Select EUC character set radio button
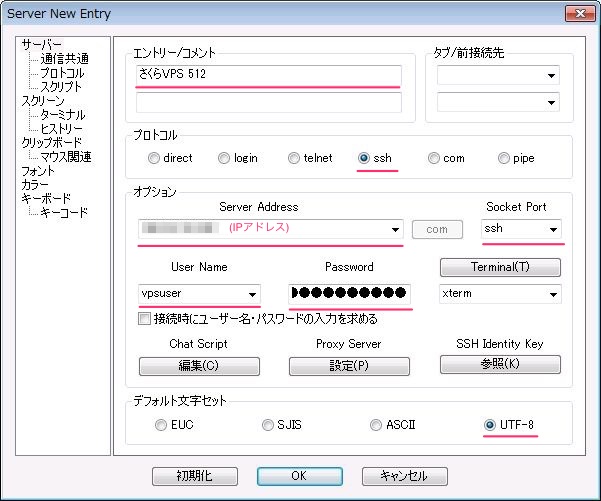The height and width of the screenshot is (501, 601). 162,425
